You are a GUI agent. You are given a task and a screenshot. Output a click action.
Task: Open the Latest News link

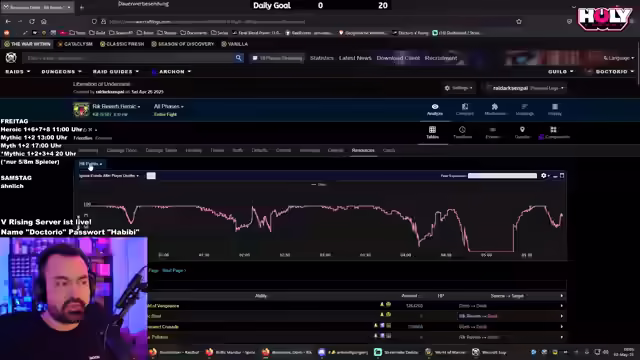coord(355,58)
